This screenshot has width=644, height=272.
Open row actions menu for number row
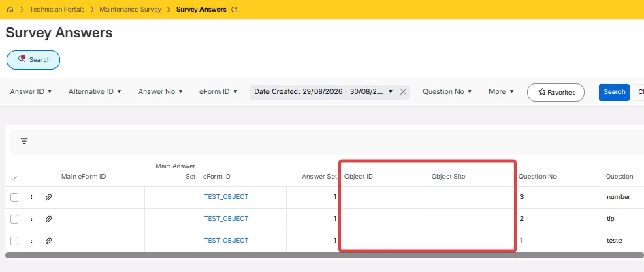tap(31, 197)
